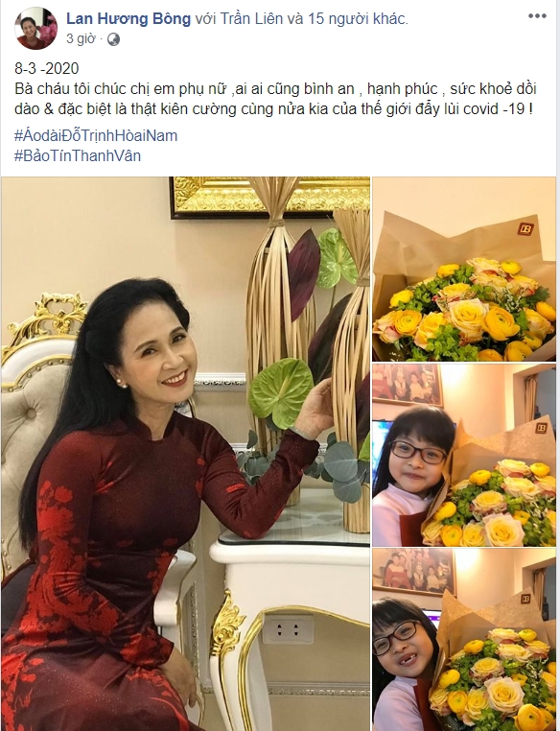Click the wall power outlet in the main photo

click(288, 629)
